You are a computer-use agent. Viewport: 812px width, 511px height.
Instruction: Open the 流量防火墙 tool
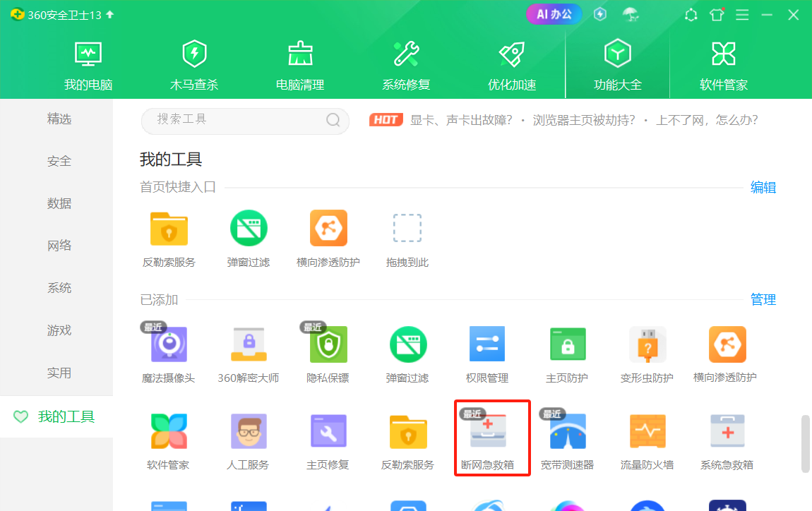point(647,432)
